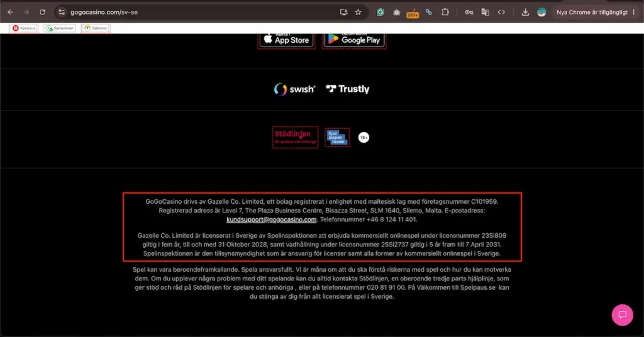The height and width of the screenshot is (337, 644).
Task: Open the blue link chain extension
Action: pos(429,13)
